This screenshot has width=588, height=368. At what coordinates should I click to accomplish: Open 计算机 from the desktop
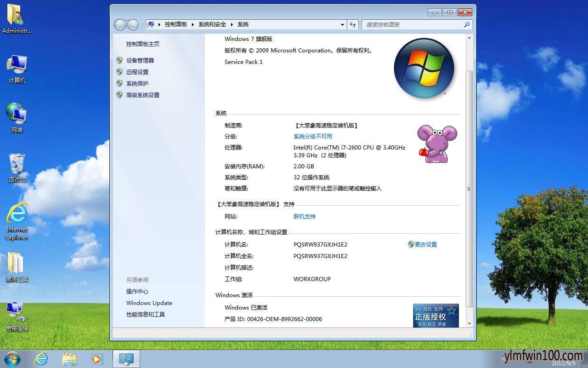(x=17, y=68)
